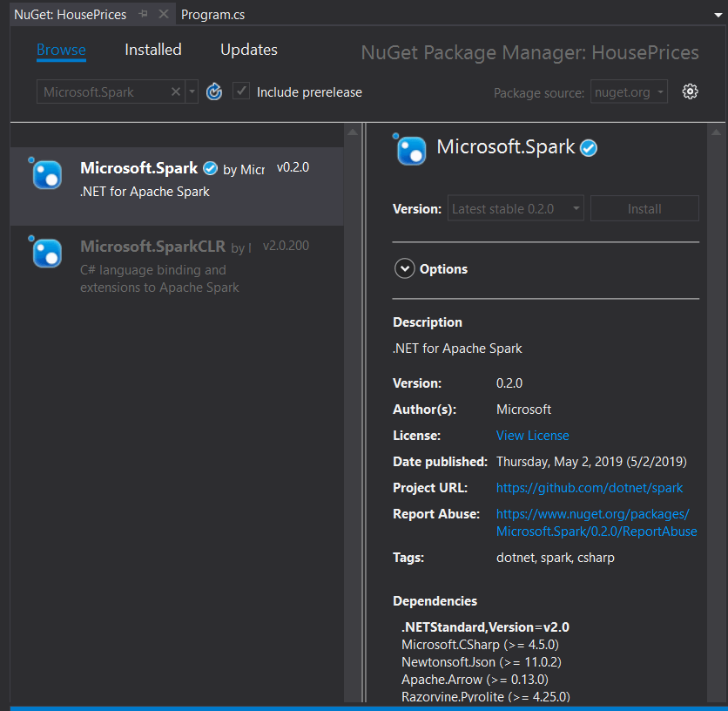Switch to the Browse tab

(61, 50)
